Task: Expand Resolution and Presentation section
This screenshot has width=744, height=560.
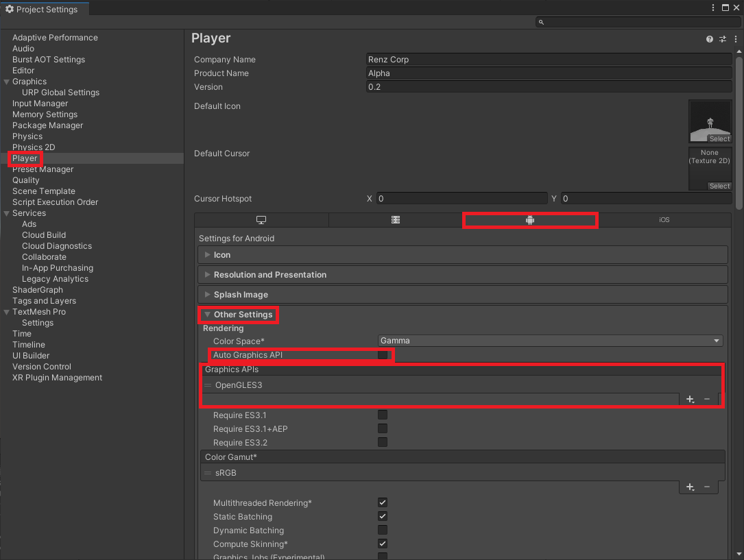Action: coord(463,275)
